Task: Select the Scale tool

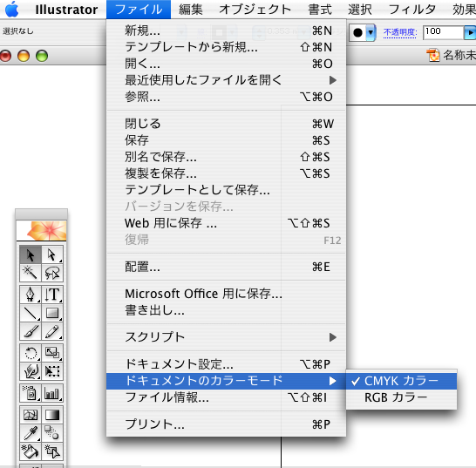Action: pyautogui.click(x=52, y=353)
